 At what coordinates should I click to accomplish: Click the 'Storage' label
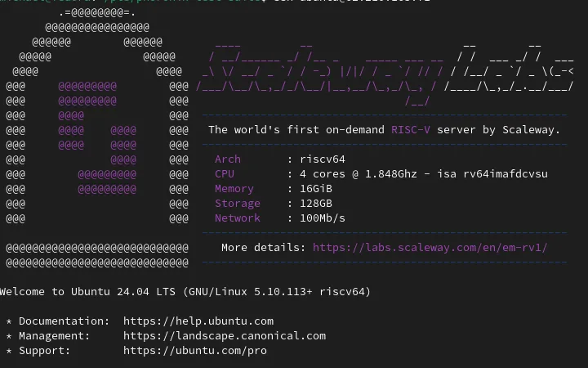click(238, 204)
